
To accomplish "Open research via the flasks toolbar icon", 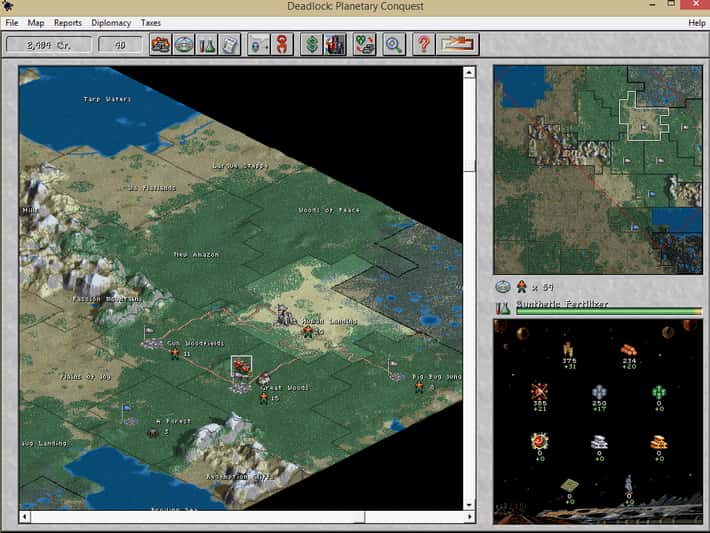I will 206,44.
